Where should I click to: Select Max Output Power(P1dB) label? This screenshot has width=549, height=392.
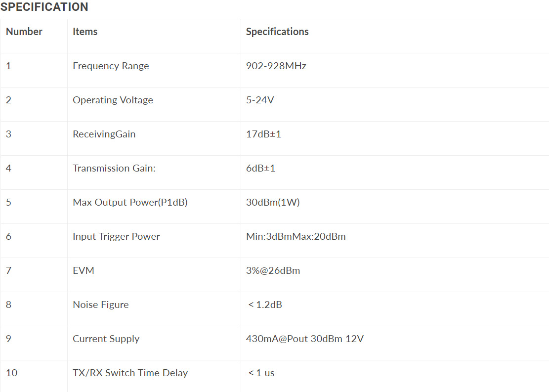130,202
